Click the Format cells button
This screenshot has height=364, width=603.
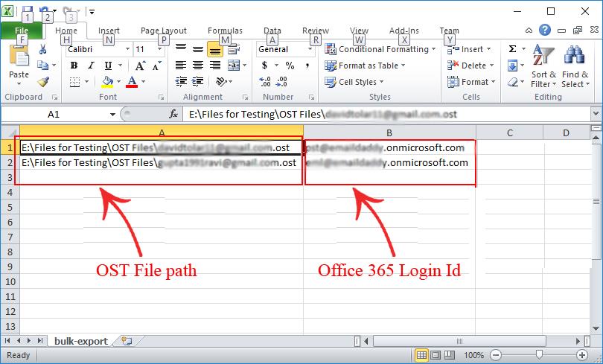coord(471,82)
